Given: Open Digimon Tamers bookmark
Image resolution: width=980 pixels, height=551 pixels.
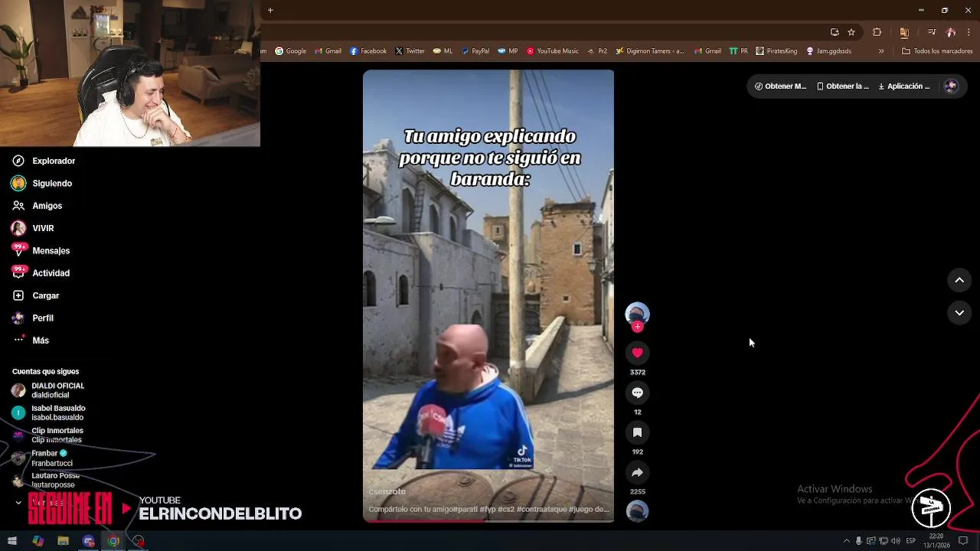Looking at the screenshot, I should pos(649,51).
